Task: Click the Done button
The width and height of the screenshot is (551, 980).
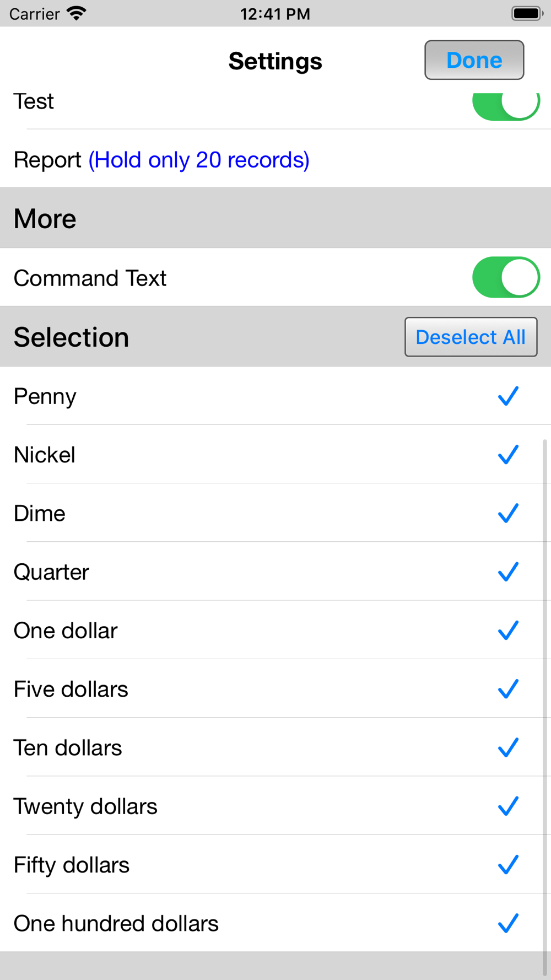Action: pos(474,60)
